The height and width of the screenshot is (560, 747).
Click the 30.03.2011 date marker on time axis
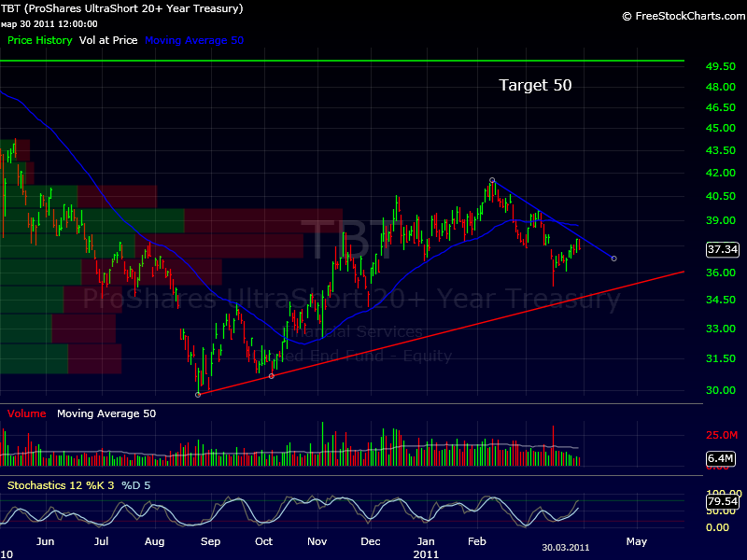pyautogui.click(x=566, y=548)
